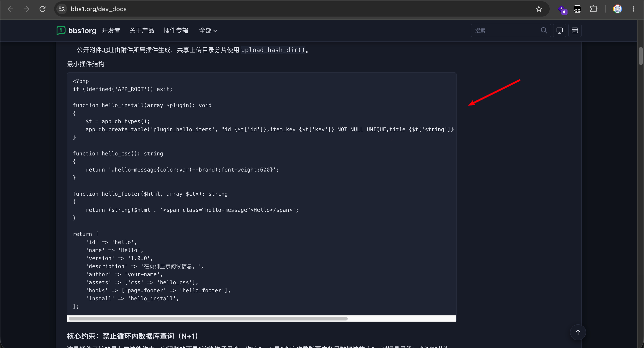Click the code block horizontal scrollbar thumb
The height and width of the screenshot is (348, 644).
[x=208, y=318]
